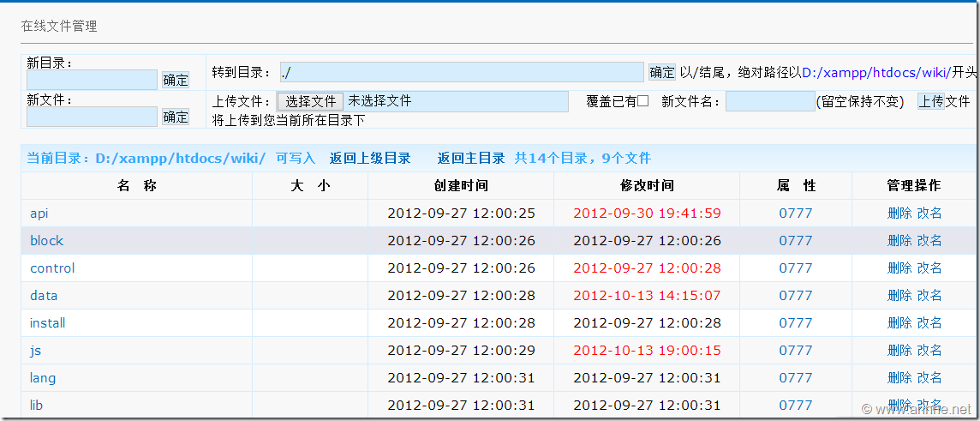
Task: Click 确定 beside the 转到目录 path field
Action: (x=661, y=72)
